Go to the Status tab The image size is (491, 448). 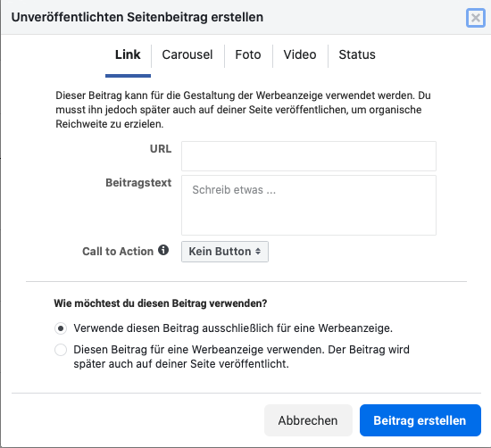(x=357, y=54)
